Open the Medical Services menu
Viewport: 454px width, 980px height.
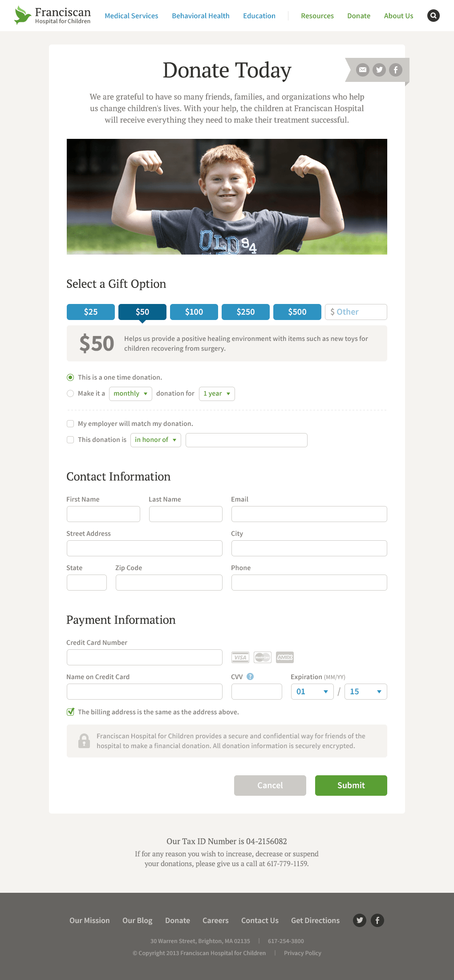click(x=131, y=16)
